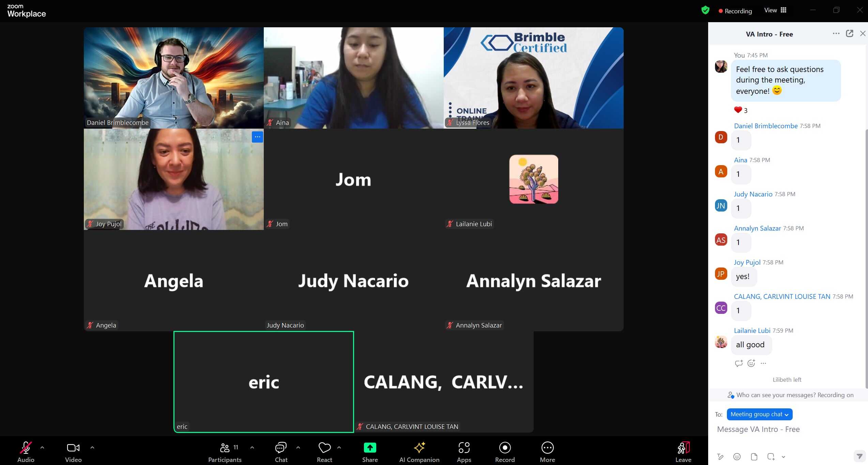Expand audio options arrow next to Audio

pos(42,447)
